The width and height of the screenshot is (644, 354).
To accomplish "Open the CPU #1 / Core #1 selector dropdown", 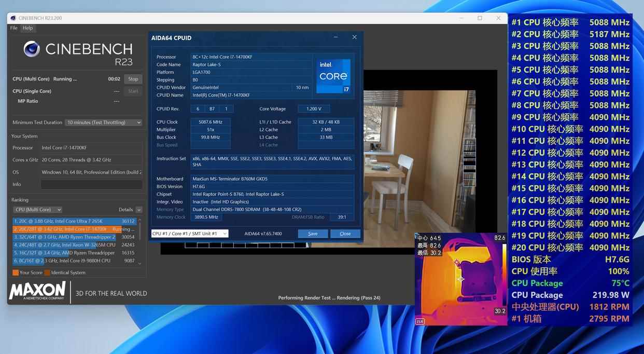I will 190,234.
